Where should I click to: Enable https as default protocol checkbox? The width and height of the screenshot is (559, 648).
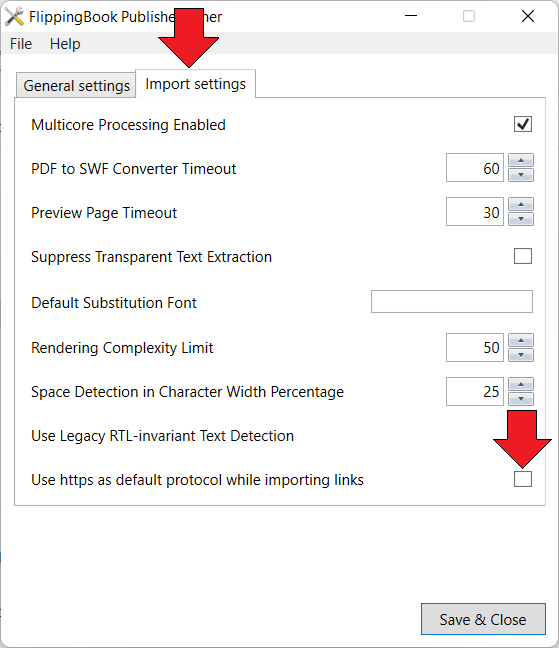click(x=523, y=479)
